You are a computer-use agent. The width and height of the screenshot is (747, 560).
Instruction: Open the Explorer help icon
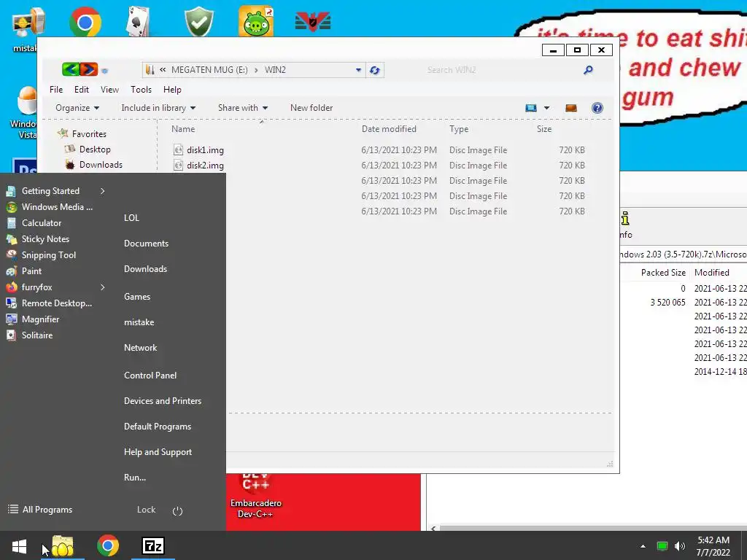click(x=597, y=108)
